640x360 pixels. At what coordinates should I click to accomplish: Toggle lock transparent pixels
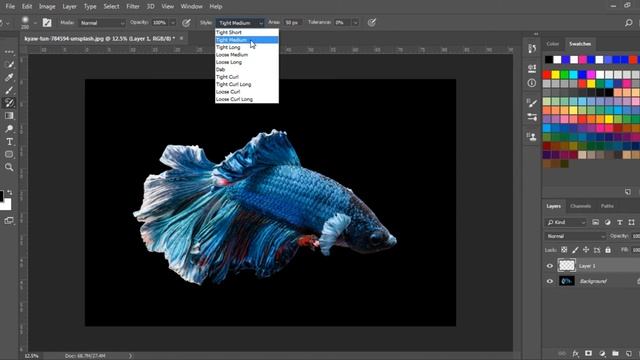[x=564, y=250]
